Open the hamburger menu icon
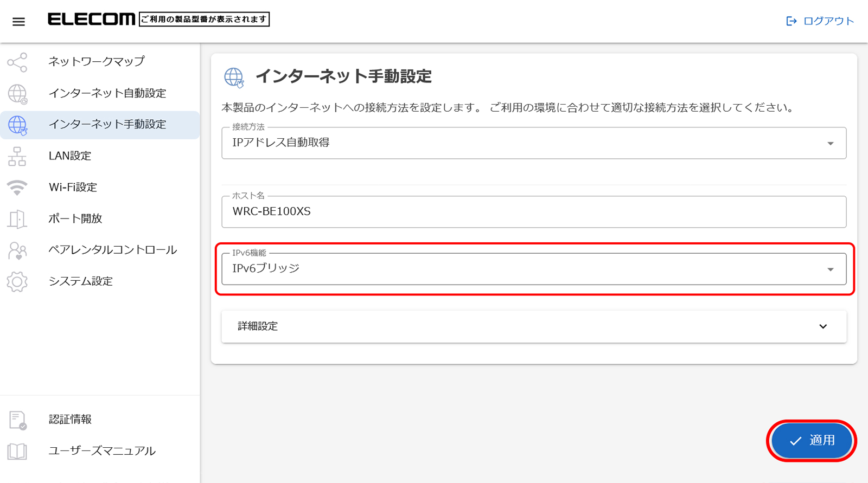Screen dimensions: 868x483 pos(18,22)
